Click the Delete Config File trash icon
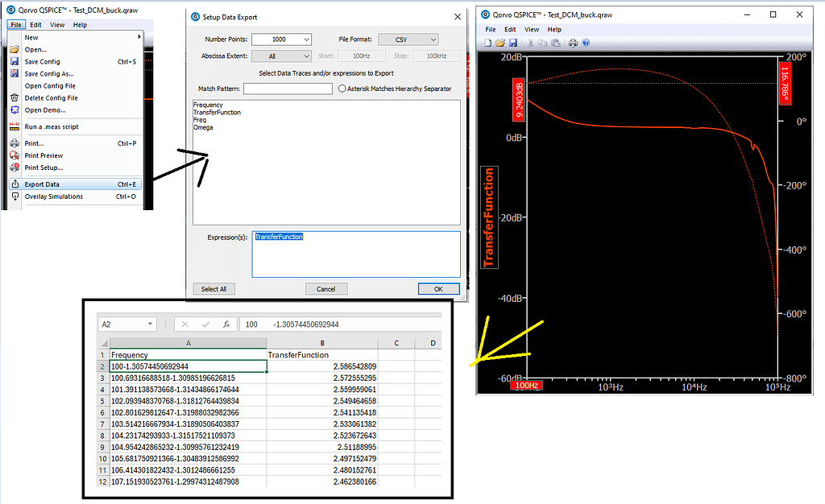Screen dimensions: 825x504 15,97
